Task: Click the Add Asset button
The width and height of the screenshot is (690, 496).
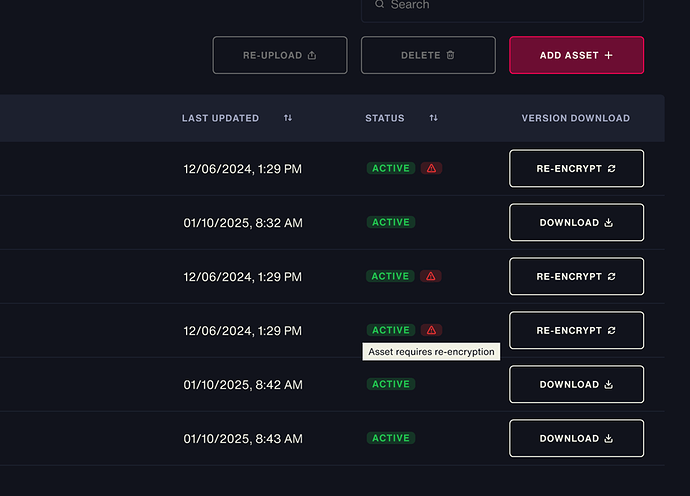Action: (576, 55)
